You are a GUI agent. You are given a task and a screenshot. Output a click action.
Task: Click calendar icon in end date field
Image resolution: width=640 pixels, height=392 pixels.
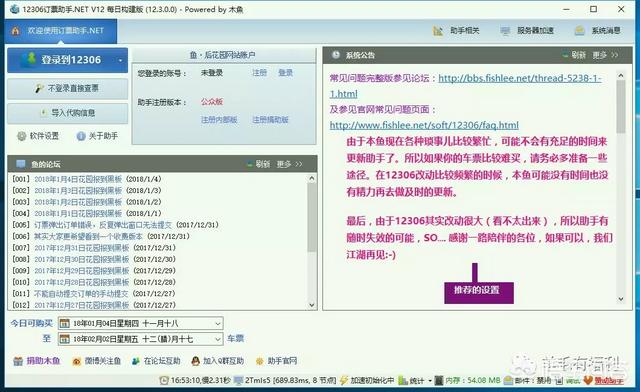(64, 339)
